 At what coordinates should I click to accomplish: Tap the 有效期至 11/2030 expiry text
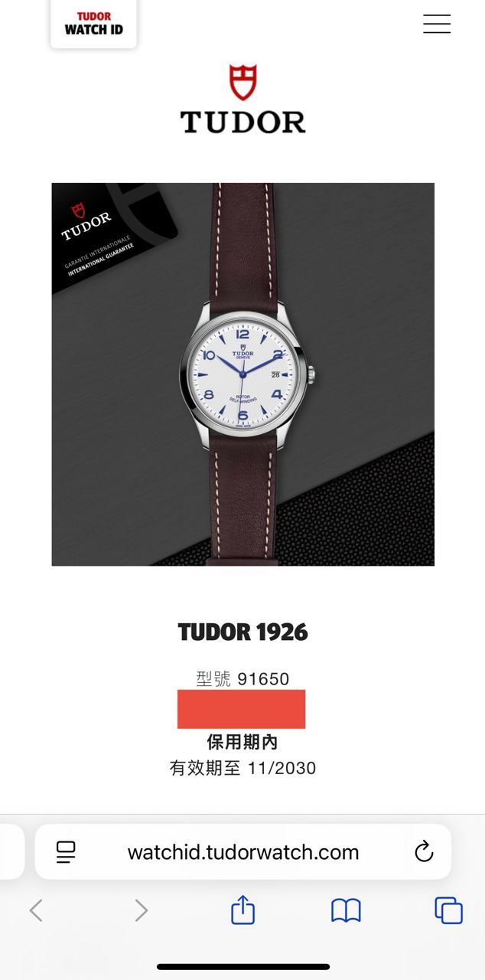click(242, 768)
